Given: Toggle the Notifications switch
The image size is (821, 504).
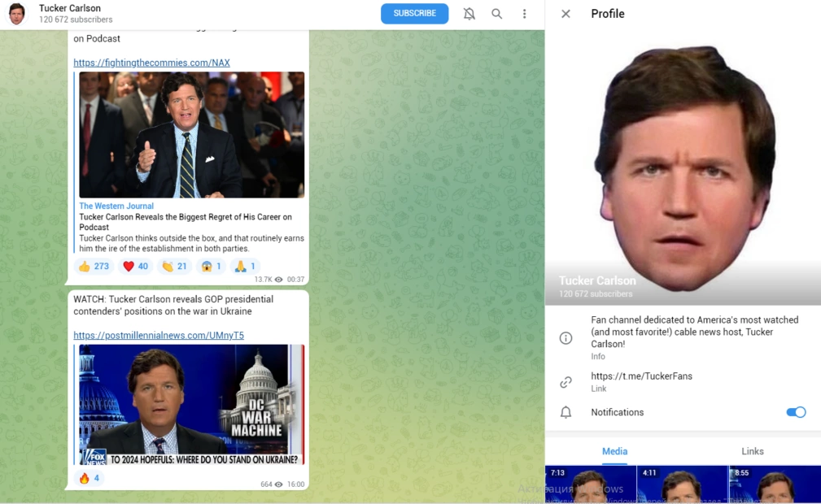Looking at the screenshot, I should click(x=796, y=412).
